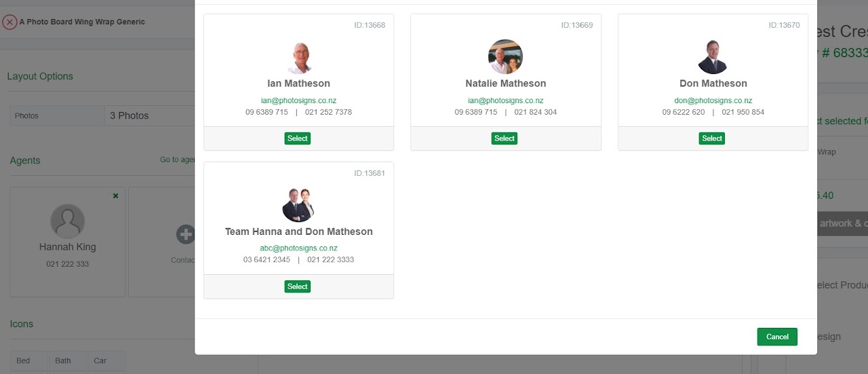The height and width of the screenshot is (374, 868).
Task: Click ian@photosigns.co.nz email under Ian Matheson
Action: [x=298, y=100]
